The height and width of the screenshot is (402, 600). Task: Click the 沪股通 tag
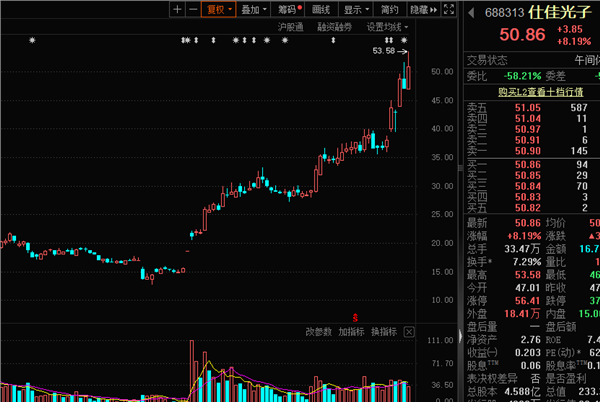[x=290, y=27]
